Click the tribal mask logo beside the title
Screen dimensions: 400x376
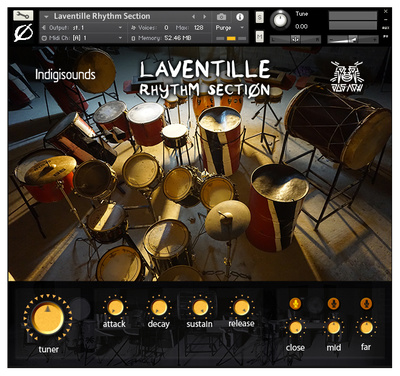point(347,76)
